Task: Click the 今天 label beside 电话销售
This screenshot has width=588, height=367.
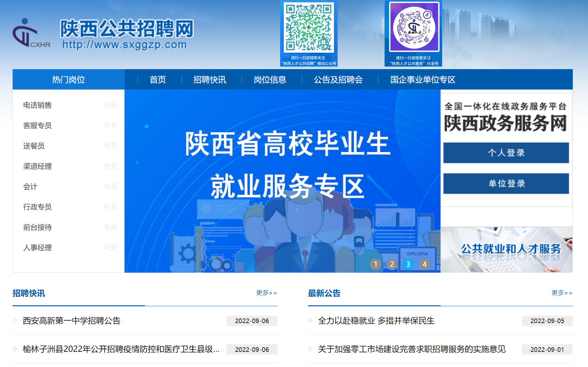Action: pyautogui.click(x=110, y=105)
